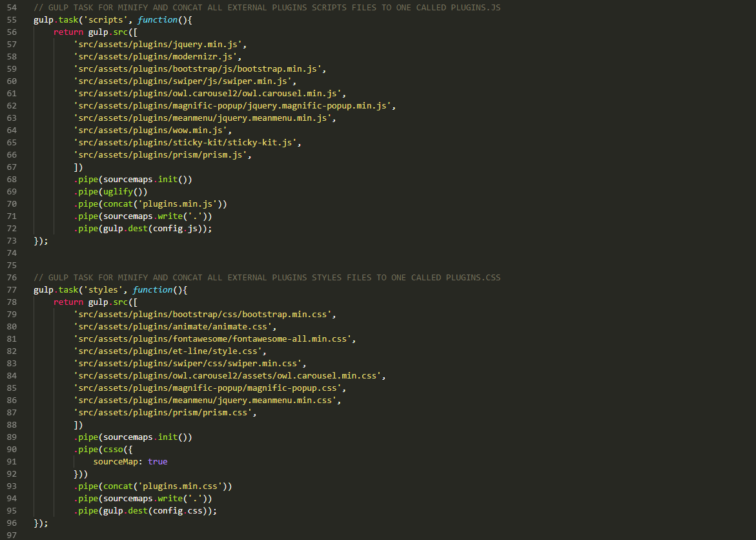Click the animate.css source path
The height and width of the screenshot is (540, 756).
[x=172, y=327]
